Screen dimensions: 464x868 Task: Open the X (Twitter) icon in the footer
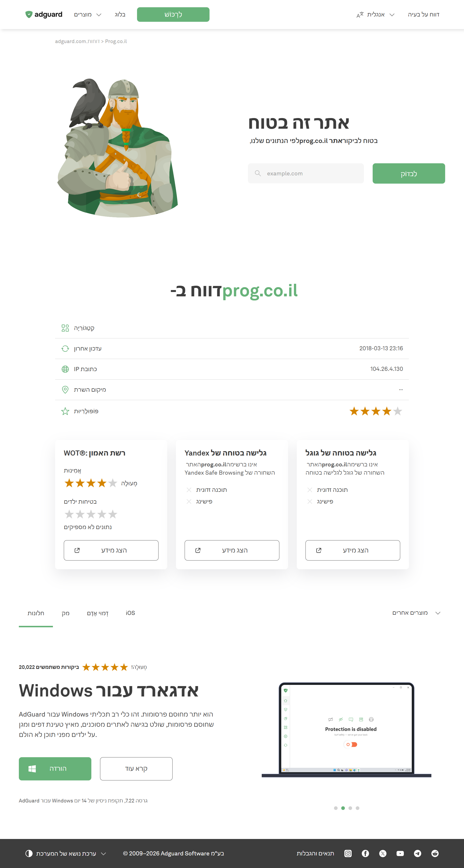pyautogui.click(x=383, y=853)
